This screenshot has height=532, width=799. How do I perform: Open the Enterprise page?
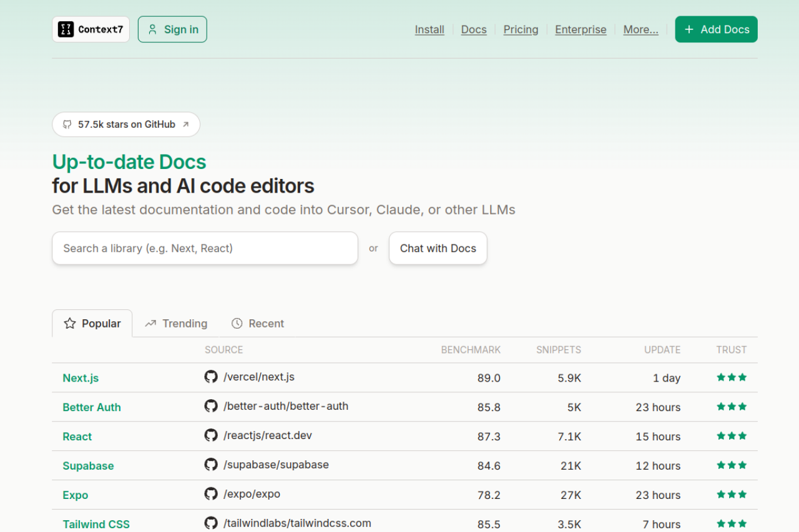pos(581,29)
